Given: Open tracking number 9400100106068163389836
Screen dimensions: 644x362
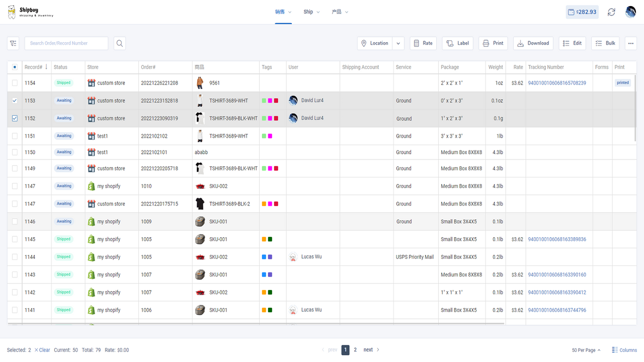Looking at the screenshot, I should 557,239.
